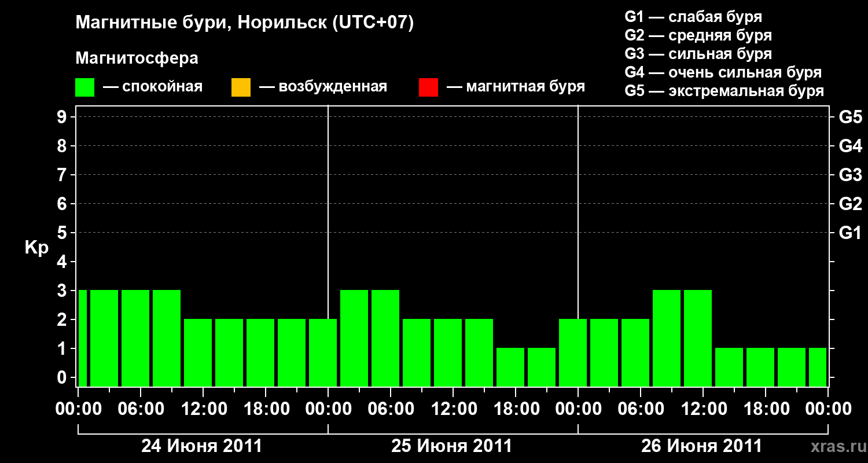Click the '— возбужденная' legend label
868x463 pixels.
coord(323,87)
